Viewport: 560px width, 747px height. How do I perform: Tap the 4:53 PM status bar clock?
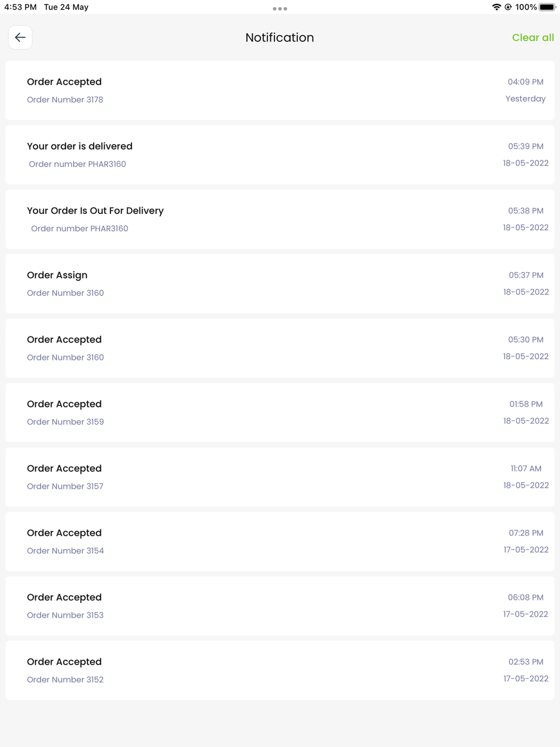(x=20, y=7)
